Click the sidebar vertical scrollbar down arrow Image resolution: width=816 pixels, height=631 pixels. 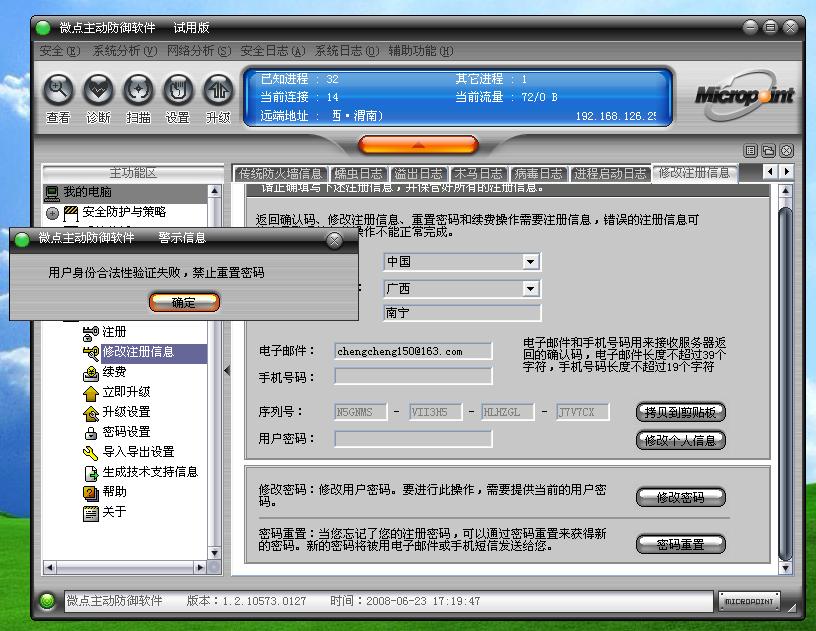pos(214,553)
